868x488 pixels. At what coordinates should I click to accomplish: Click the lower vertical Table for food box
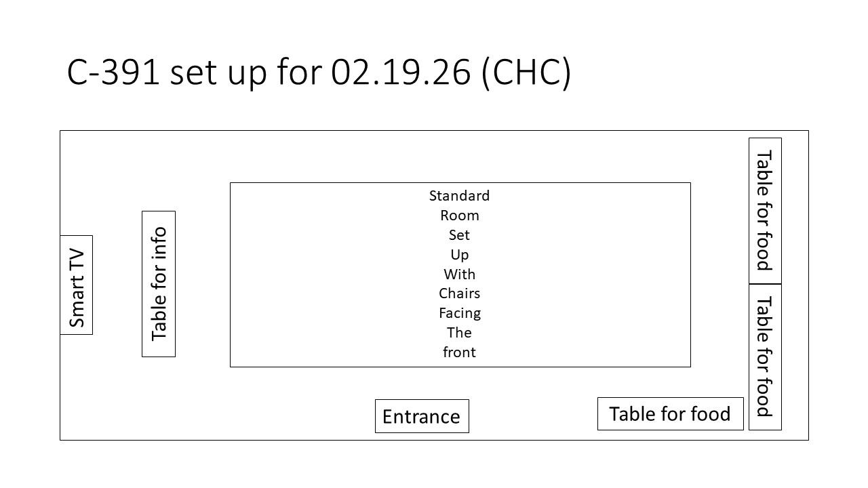pyautogui.click(x=765, y=357)
